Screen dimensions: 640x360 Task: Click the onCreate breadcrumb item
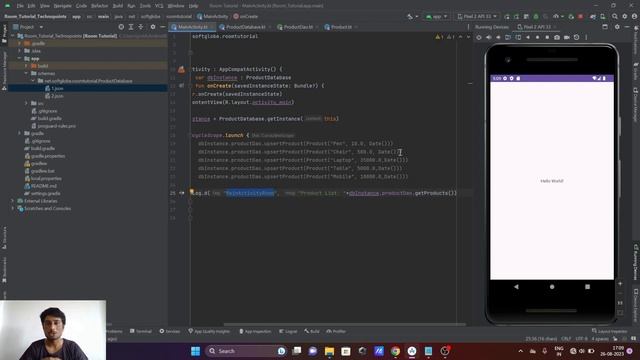click(x=246, y=16)
